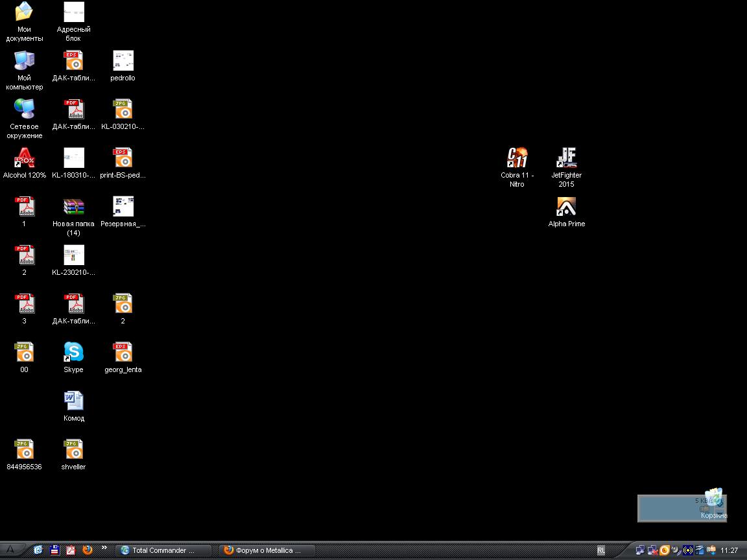Click the disconnected network tray icon
The width and height of the screenshot is (747, 560).
tap(652, 550)
